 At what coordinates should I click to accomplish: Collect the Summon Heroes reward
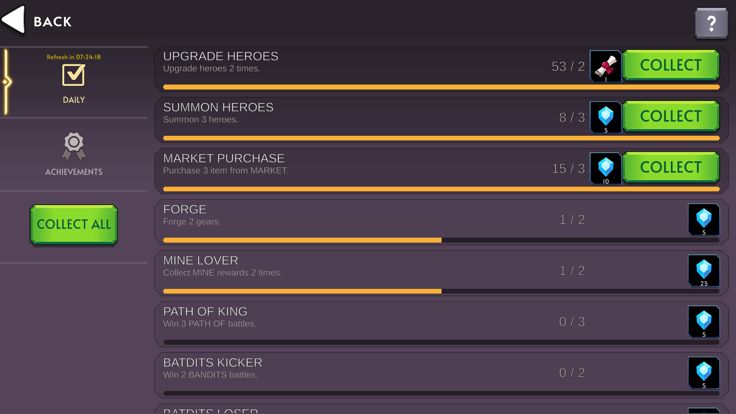(x=670, y=117)
